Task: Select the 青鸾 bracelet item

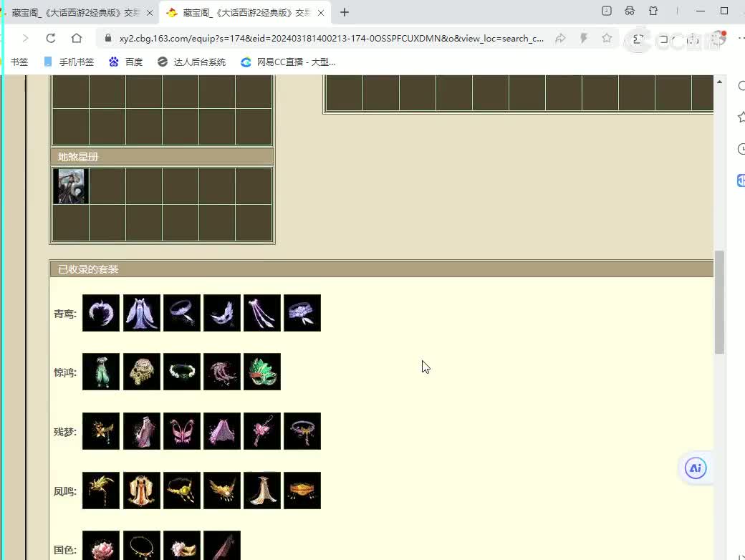Action: click(182, 313)
